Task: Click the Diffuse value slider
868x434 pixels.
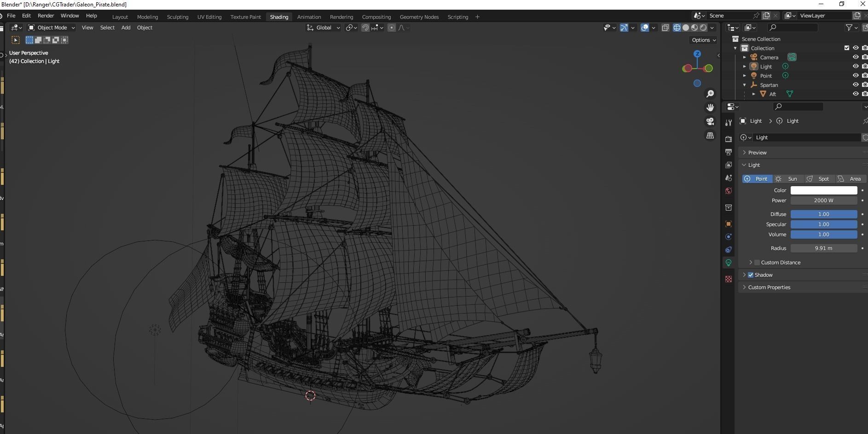Action: click(x=824, y=214)
